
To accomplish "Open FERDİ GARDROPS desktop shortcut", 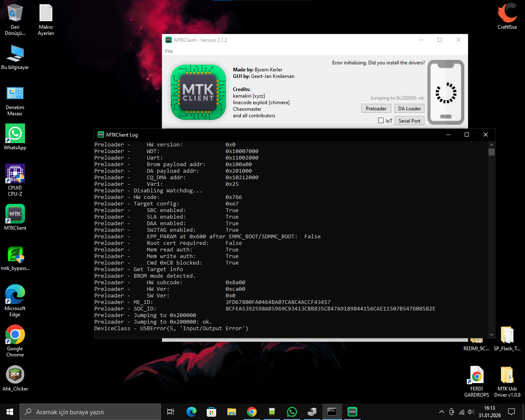I will pos(477,381).
